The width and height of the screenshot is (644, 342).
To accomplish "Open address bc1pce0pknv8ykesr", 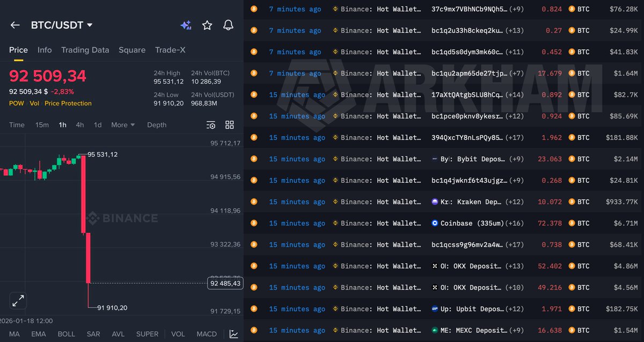I will point(467,116).
